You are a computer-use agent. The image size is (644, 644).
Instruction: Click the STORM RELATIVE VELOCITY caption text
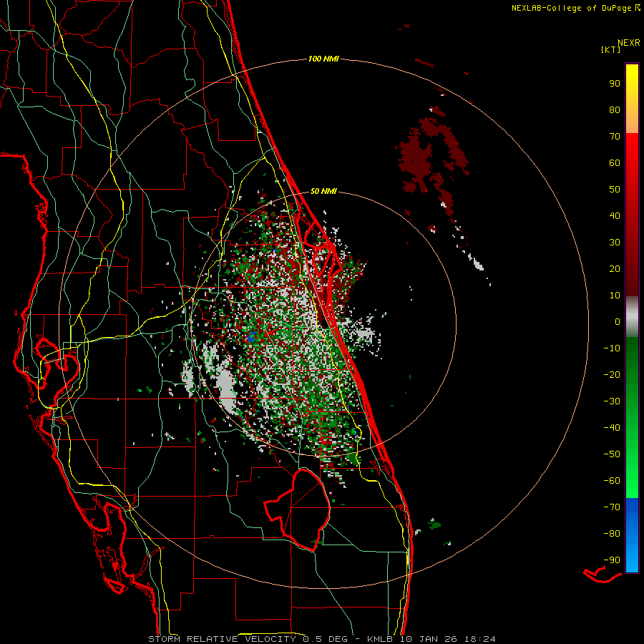224,639
